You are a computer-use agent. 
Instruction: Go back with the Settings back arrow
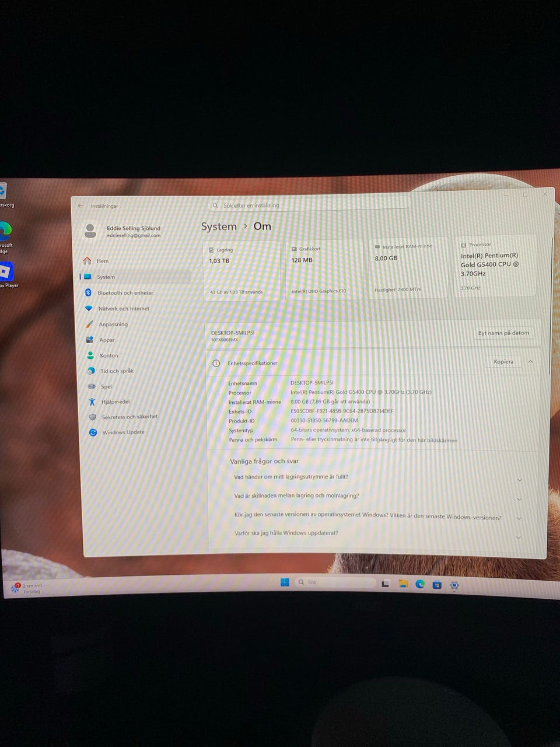point(80,206)
